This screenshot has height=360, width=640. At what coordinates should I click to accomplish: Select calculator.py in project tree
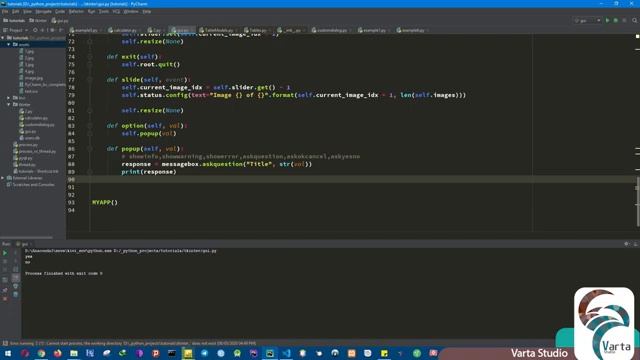click(x=33, y=118)
